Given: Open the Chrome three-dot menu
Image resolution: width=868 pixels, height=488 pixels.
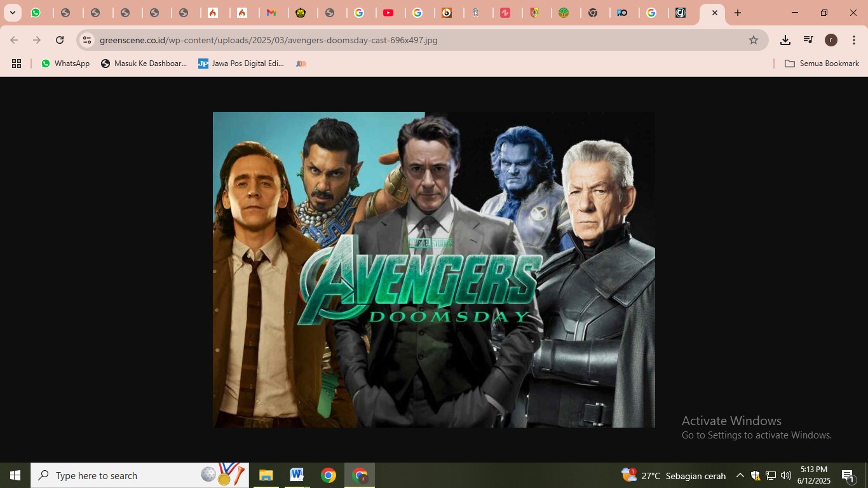Looking at the screenshot, I should (x=853, y=40).
